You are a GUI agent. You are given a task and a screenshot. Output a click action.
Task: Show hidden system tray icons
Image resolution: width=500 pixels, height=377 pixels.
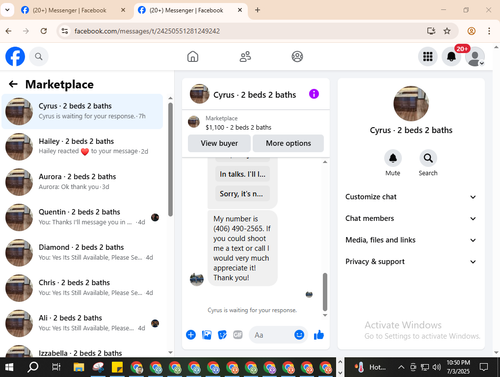point(401,367)
